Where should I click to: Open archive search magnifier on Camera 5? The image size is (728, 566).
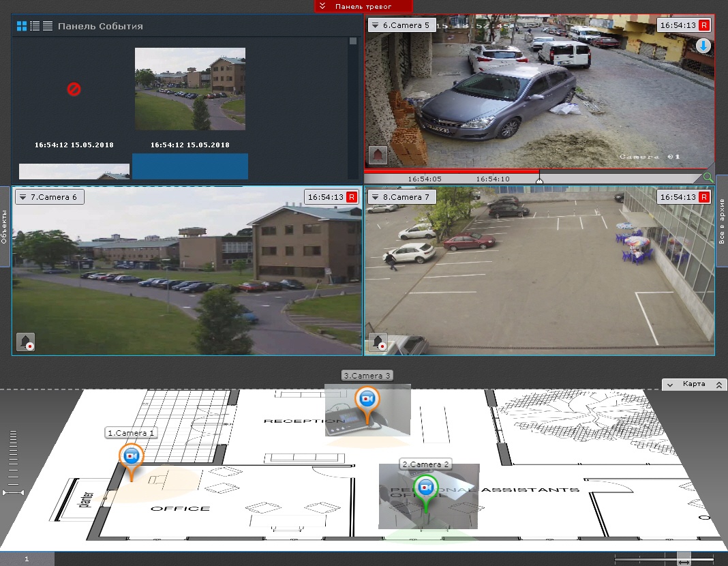pyautogui.click(x=708, y=178)
